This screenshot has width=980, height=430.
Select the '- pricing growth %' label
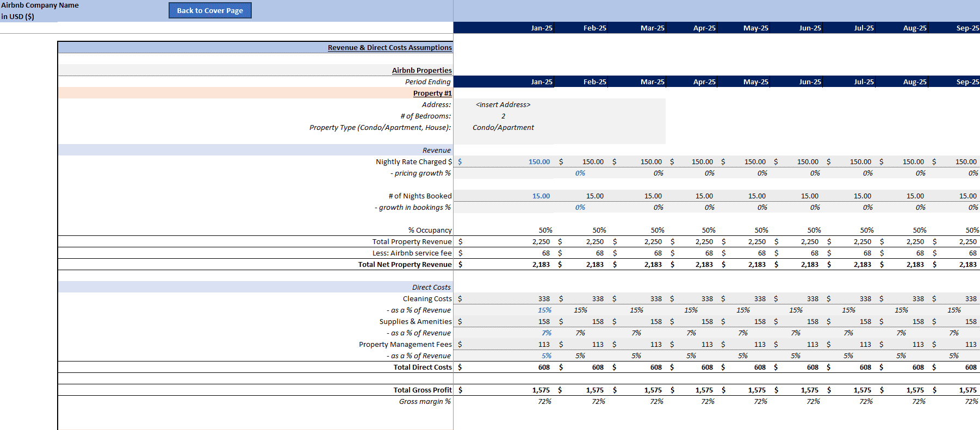(x=420, y=173)
